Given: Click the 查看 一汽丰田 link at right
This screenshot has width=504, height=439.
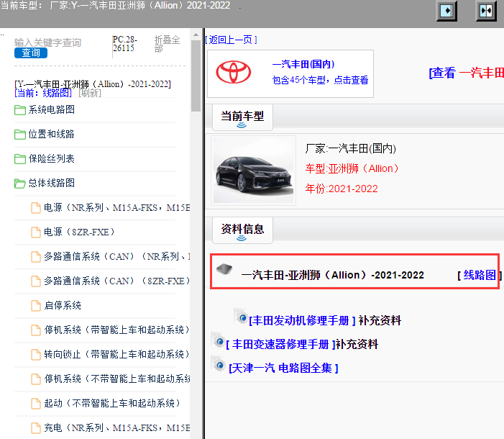Looking at the screenshot, I should (x=466, y=73).
